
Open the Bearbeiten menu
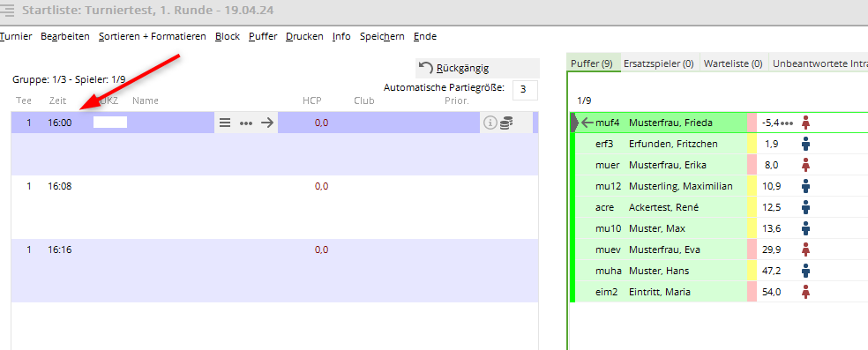[65, 36]
